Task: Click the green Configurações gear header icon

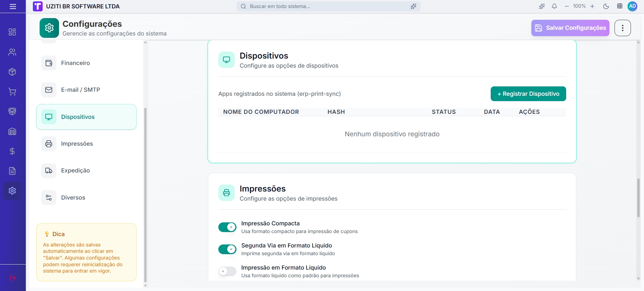Action: pos(49,28)
